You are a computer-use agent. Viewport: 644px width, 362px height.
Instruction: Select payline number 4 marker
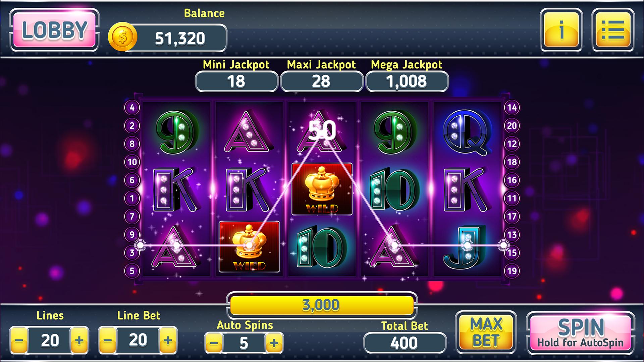[132, 108]
